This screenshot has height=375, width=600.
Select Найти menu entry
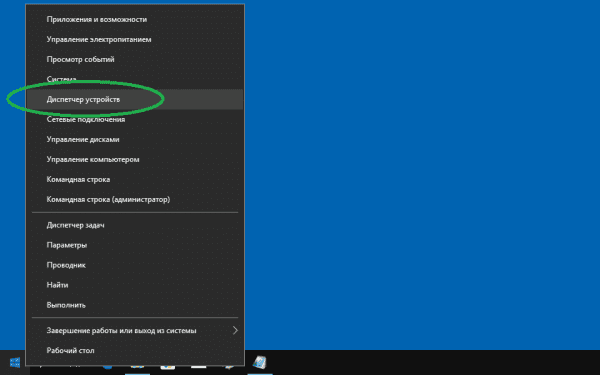[135, 285]
